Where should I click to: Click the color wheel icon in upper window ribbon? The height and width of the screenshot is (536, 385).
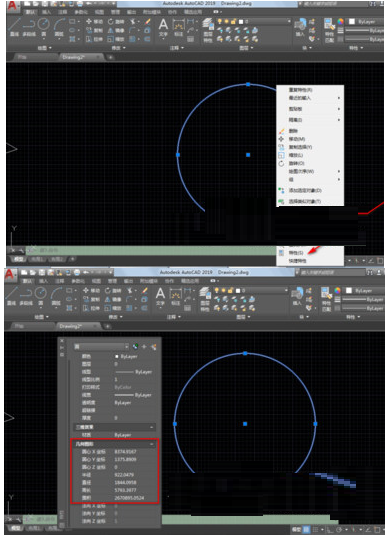pos(340,22)
